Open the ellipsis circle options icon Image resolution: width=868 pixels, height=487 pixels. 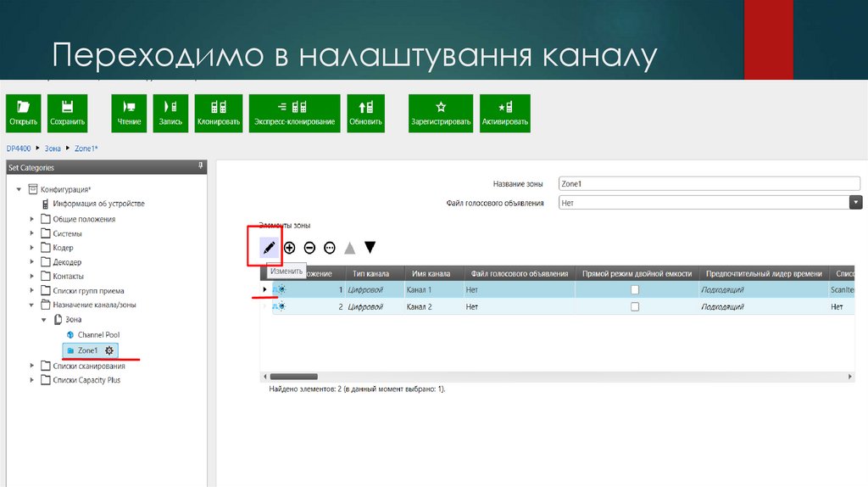330,248
